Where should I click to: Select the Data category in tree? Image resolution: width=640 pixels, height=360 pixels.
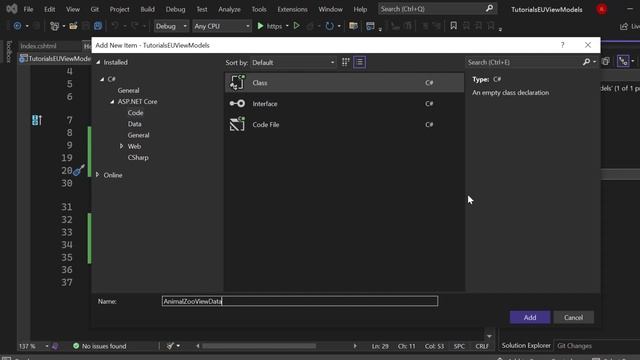[x=134, y=124]
